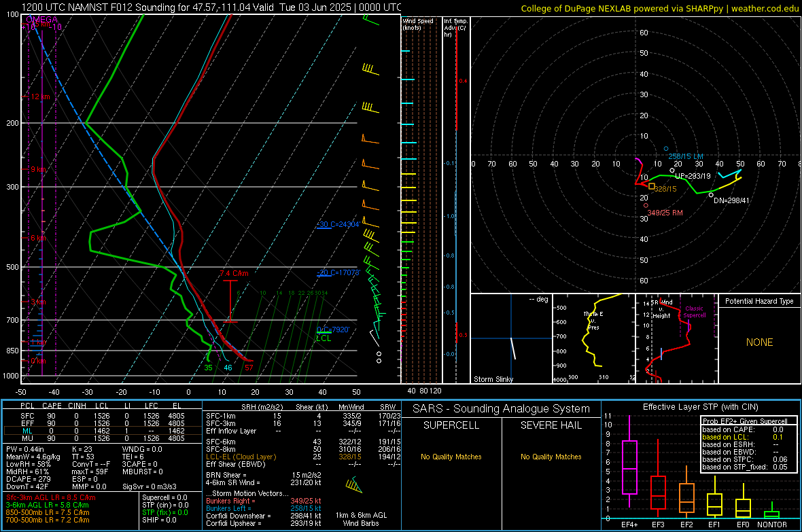Click the -30 C=24304' level label
802x532 pixels.
point(338,224)
